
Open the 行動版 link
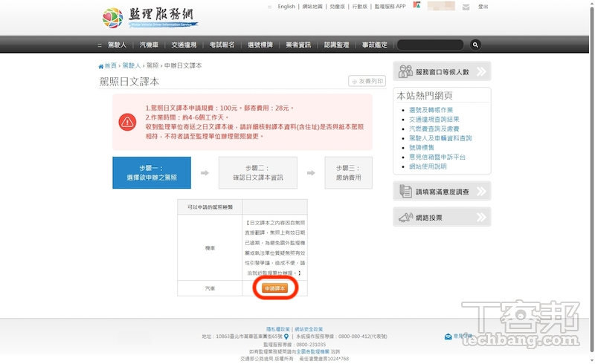point(360,7)
